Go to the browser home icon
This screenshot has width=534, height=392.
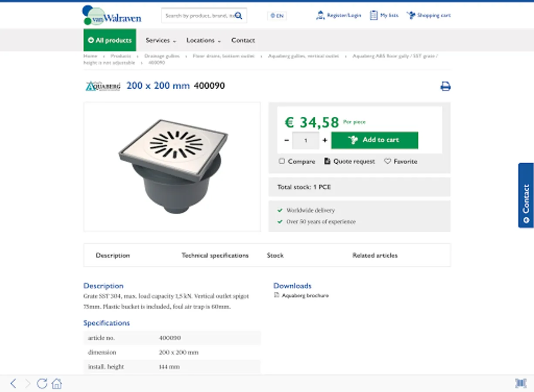point(57,383)
